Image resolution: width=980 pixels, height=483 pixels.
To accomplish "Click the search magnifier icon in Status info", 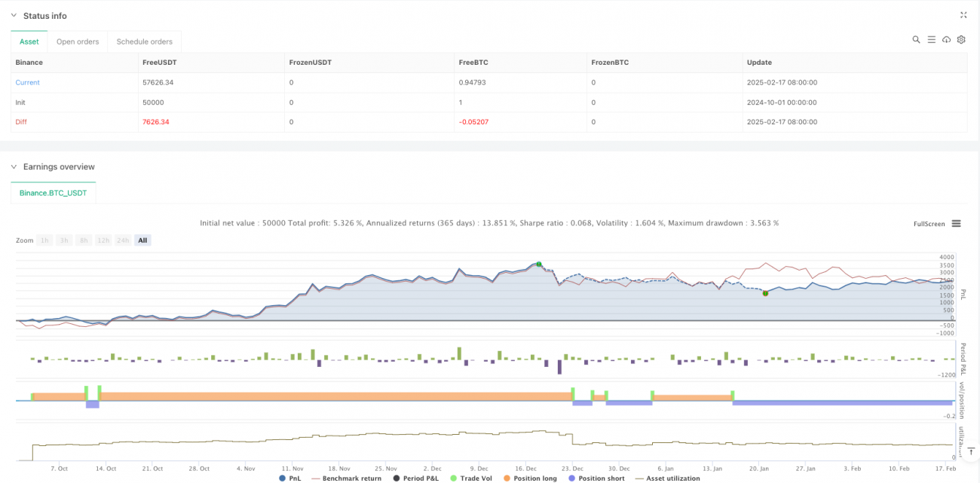I will [x=916, y=40].
